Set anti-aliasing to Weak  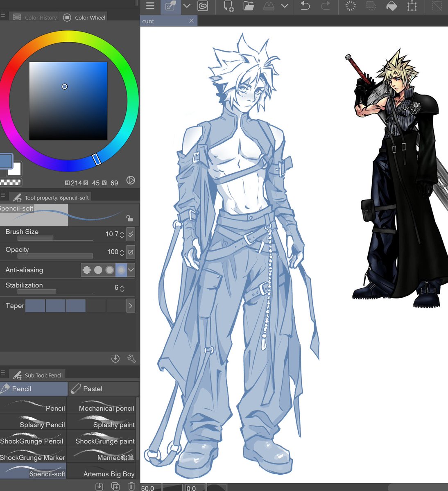click(x=98, y=270)
